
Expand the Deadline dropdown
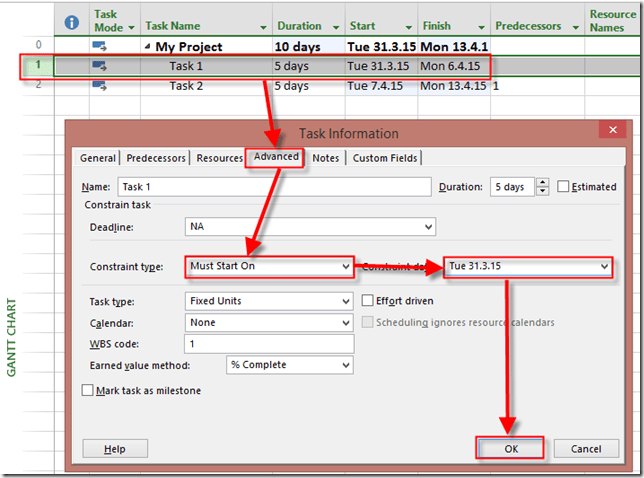tap(428, 227)
